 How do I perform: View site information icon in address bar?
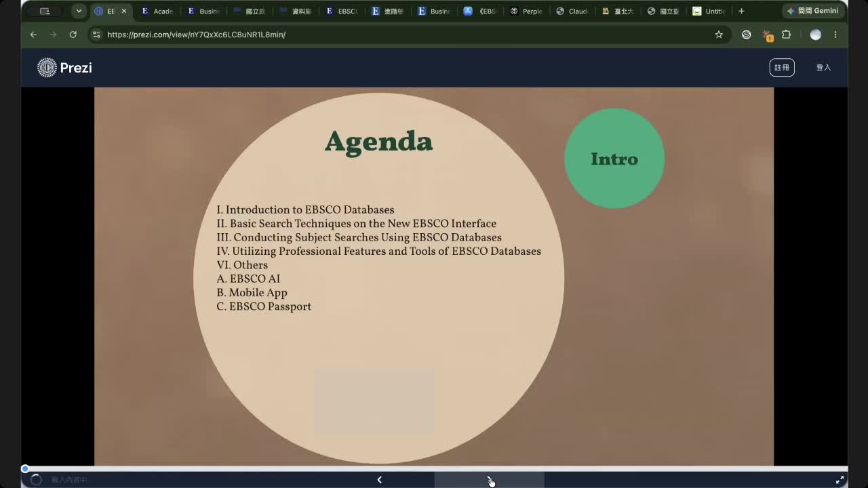coord(96,35)
